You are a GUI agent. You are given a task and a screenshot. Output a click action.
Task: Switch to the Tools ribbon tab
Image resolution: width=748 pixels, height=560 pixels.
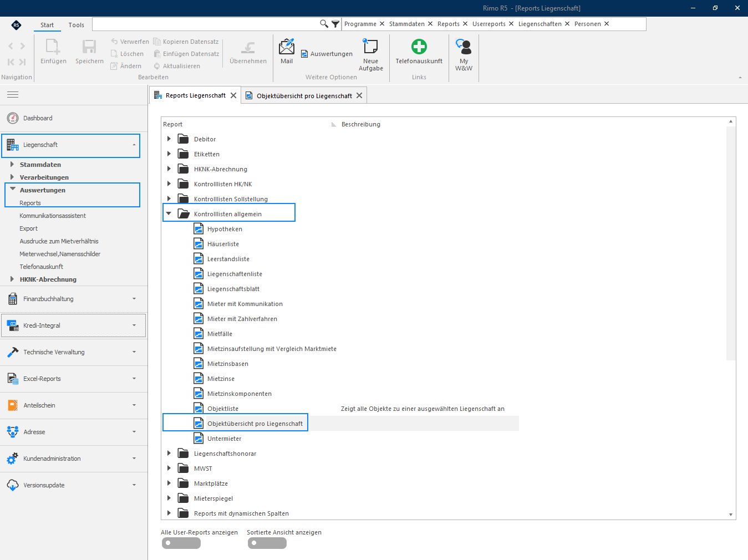click(77, 25)
